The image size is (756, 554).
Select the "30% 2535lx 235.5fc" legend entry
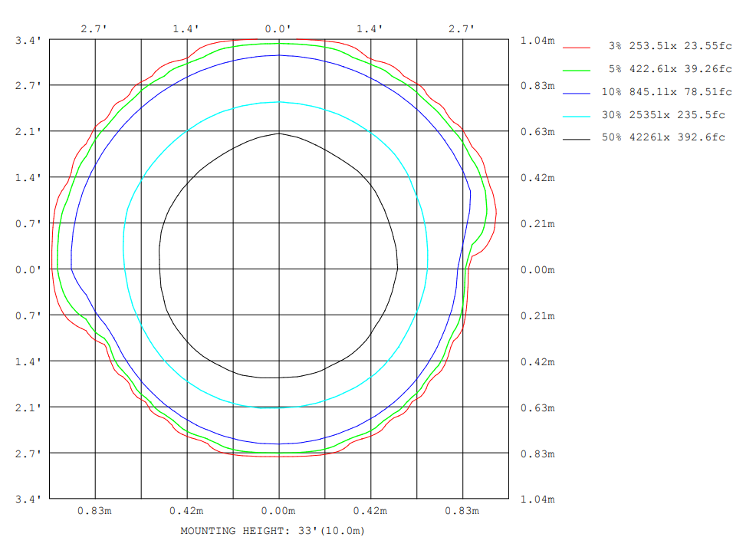pos(663,115)
